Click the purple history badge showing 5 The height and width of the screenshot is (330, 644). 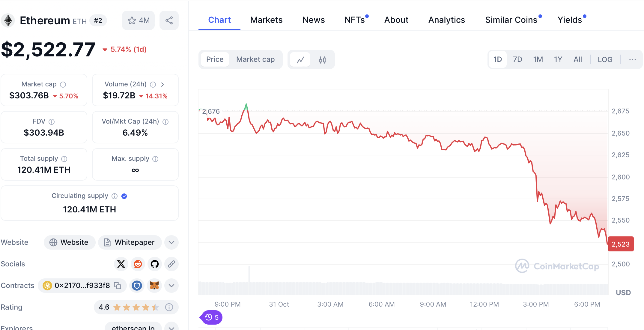(x=212, y=317)
